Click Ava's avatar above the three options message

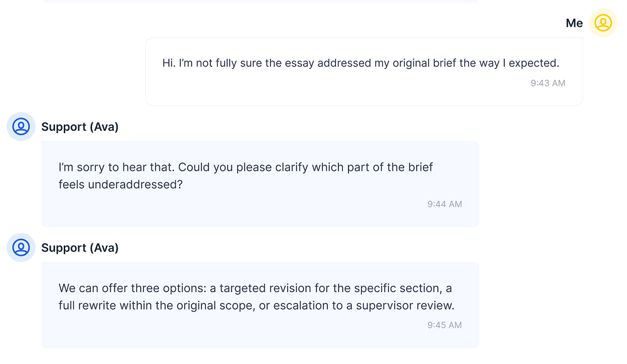[21, 248]
